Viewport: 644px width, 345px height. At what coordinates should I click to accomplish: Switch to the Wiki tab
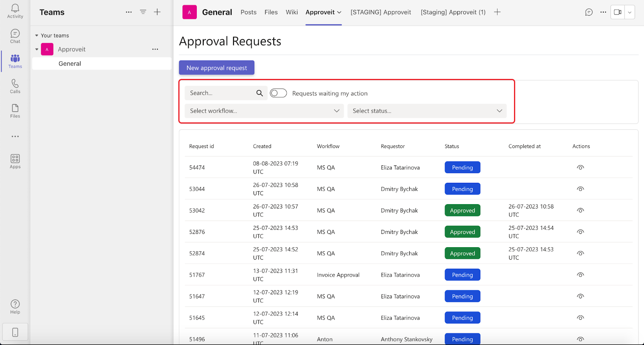tap(292, 12)
